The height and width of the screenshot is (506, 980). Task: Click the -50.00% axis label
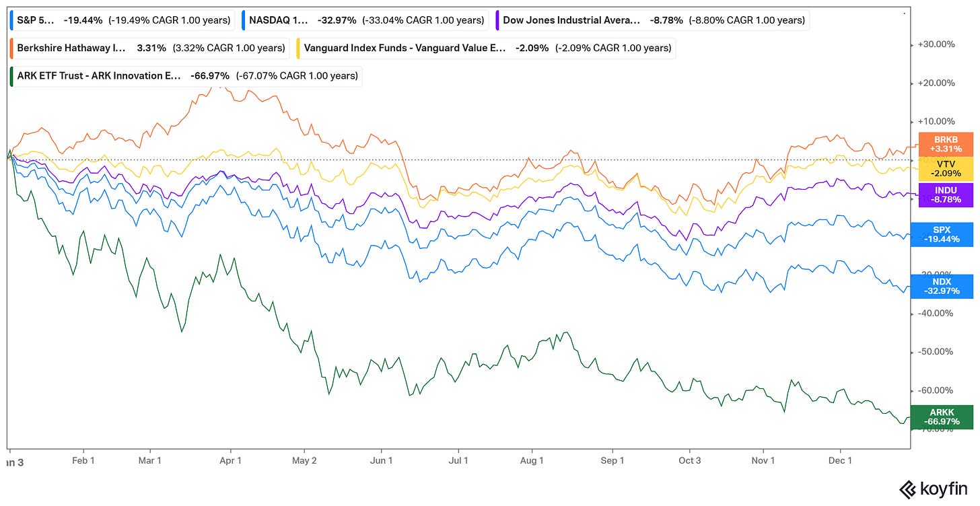point(936,351)
